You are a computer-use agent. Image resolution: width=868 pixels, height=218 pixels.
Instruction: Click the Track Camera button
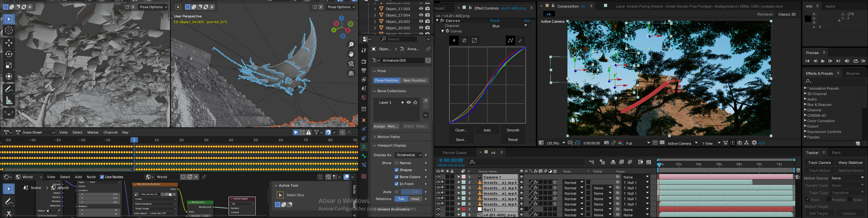[819, 163]
